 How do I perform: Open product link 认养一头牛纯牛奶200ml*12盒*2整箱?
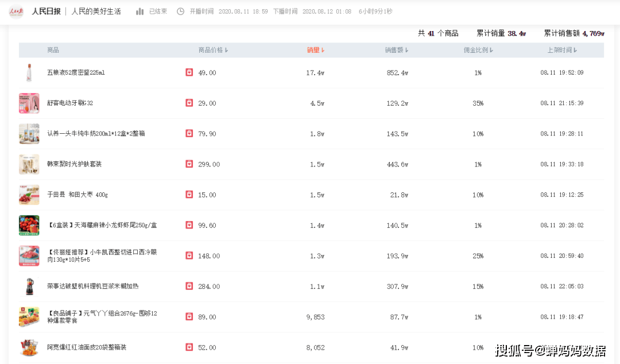tap(96, 133)
